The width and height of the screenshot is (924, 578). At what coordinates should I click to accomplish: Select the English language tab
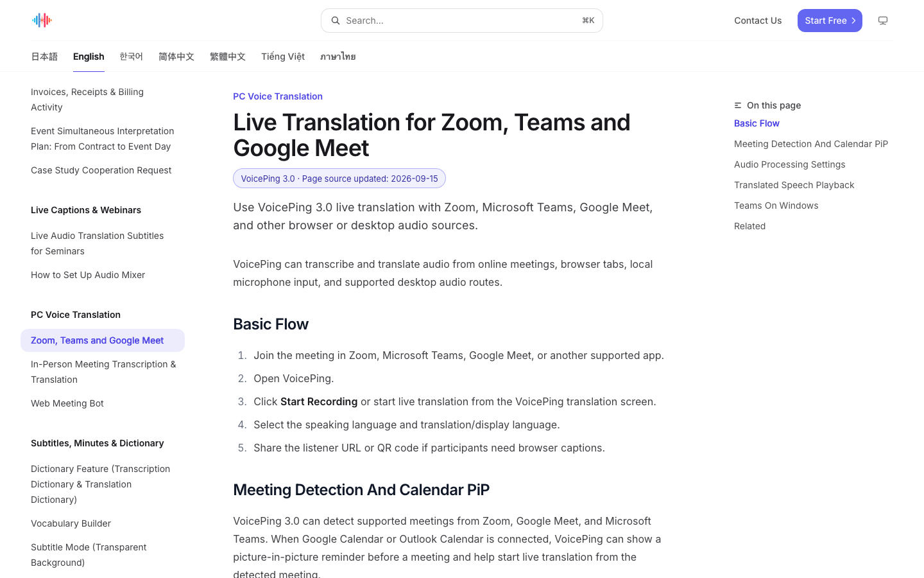pyautogui.click(x=89, y=57)
